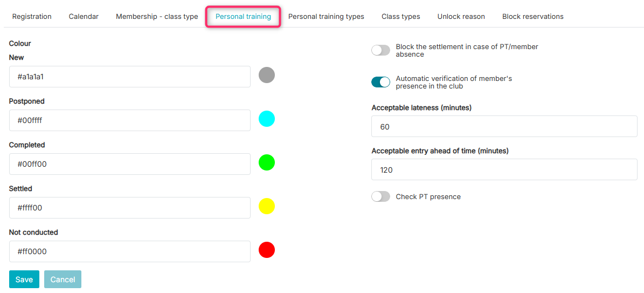644x293 pixels.
Task: Go to Personal training types tab
Action: point(326,17)
